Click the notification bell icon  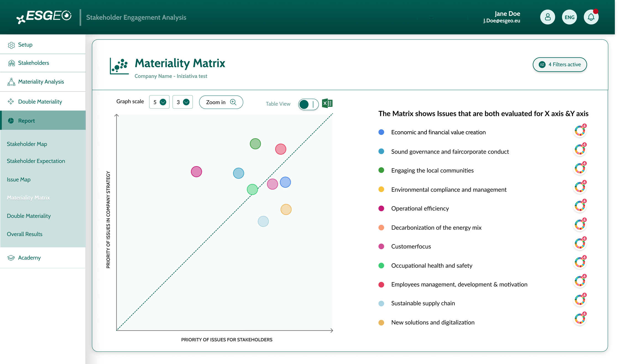(x=591, y=17)
